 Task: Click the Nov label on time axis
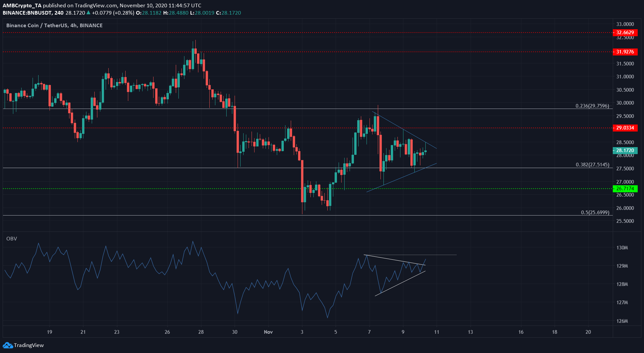coord(268,332)
